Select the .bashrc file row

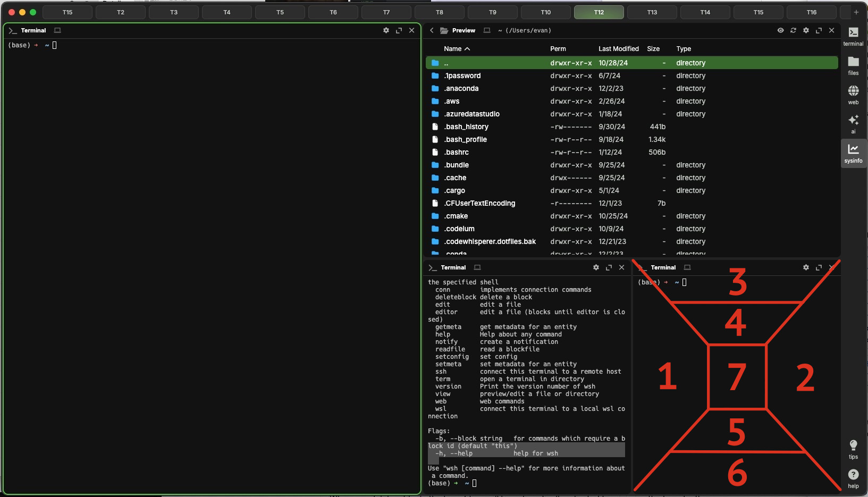click(x=632, y=152)
